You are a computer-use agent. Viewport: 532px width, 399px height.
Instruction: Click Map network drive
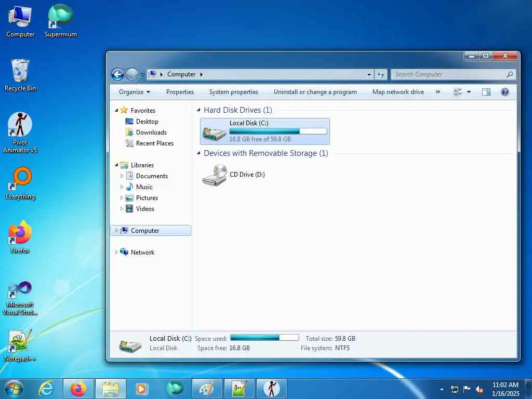tap(398, 92)
